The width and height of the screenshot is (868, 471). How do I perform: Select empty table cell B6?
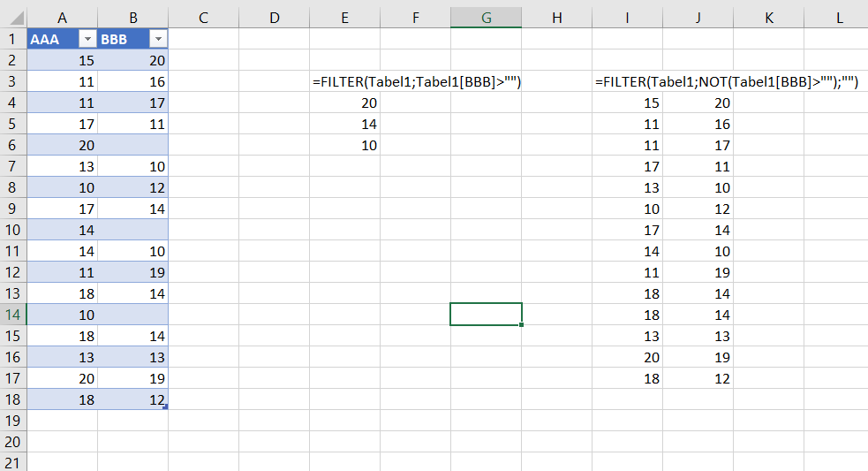tap(132, 145)
